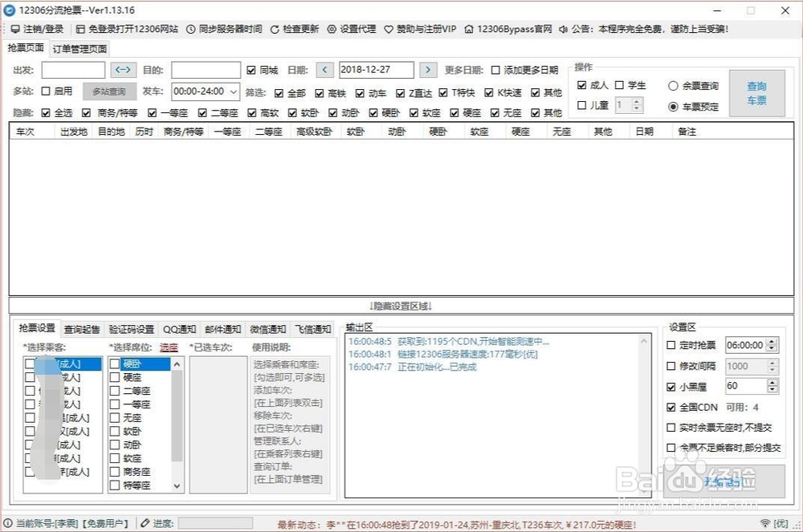Click the network signal icon in status bar
This screenshot has height=532, width=803.
click(x=765, y=523)
